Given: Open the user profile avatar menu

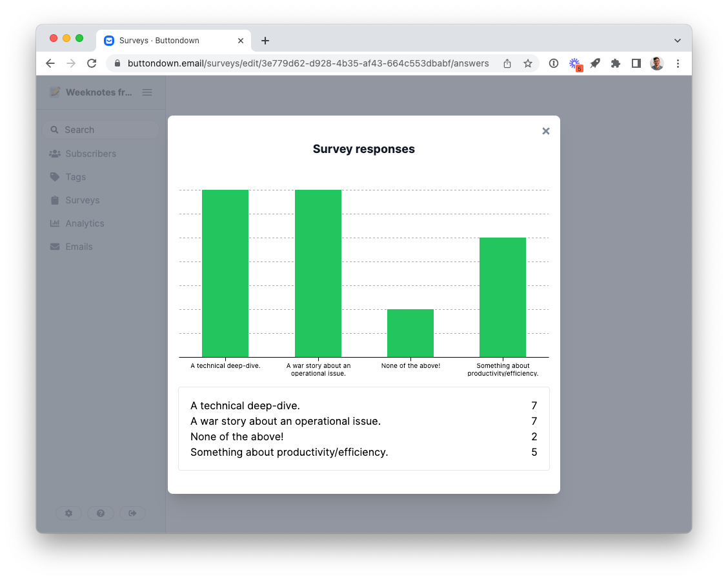Looking at the screenshot, I should pos(656,63).
